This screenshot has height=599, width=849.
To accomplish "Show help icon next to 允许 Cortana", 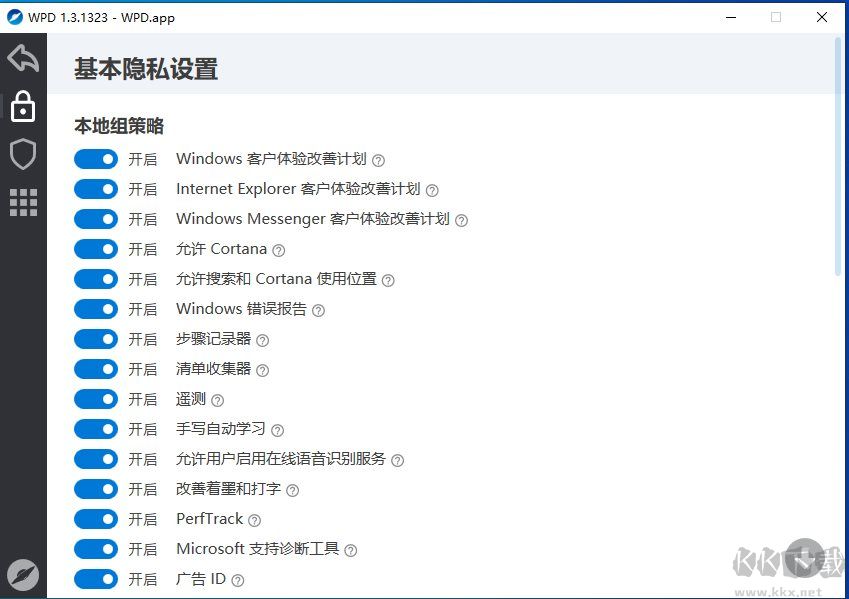I will click(279, 250).
